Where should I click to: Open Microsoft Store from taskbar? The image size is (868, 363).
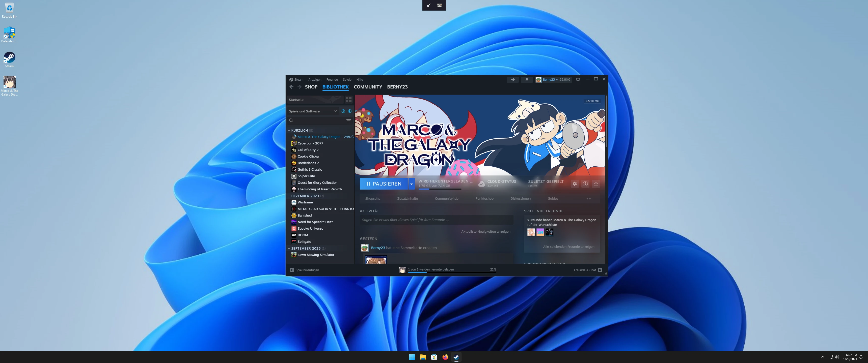pos(434,357)
